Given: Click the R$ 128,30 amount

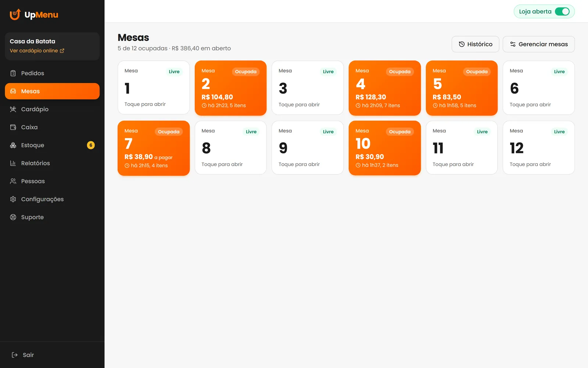Looking at the screenshot, I should coord(371,97).
